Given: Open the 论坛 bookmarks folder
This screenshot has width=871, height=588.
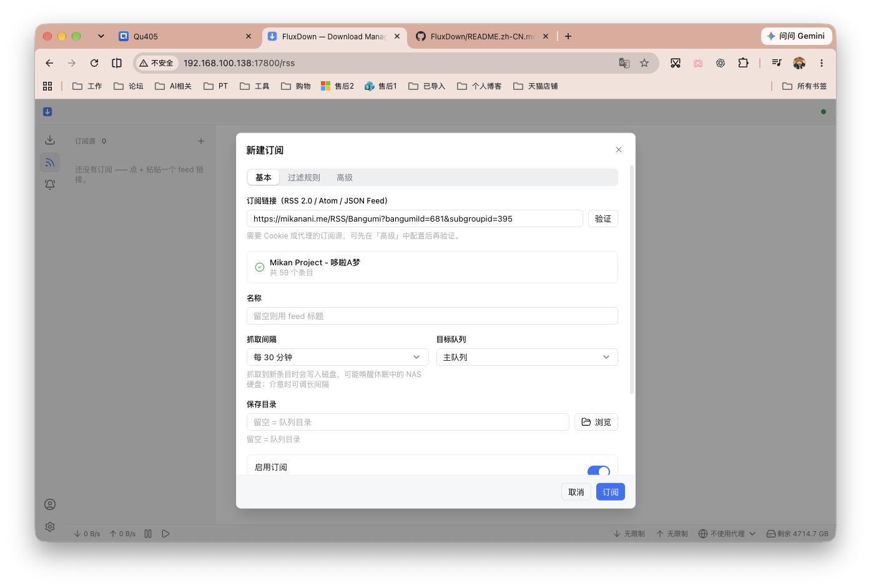Looking at the screenshot, I should [129, 86].
